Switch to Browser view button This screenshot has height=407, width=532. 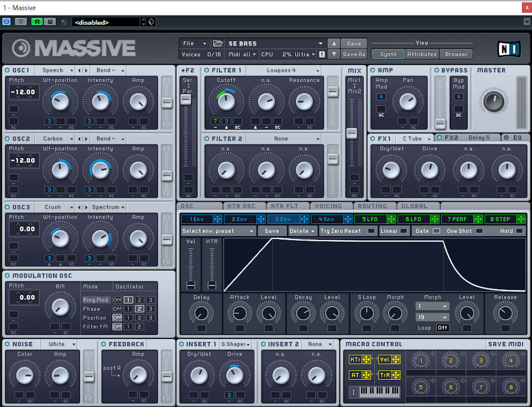[x=456, y=54]
